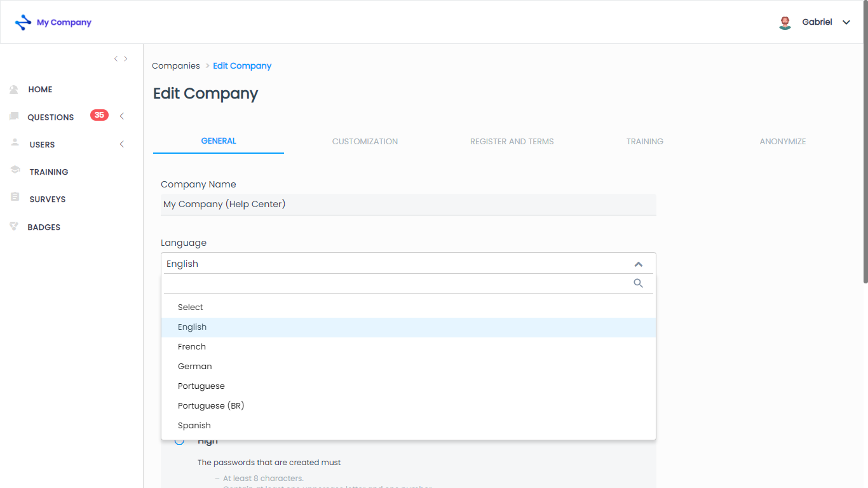Screen dimensions: 868x488
Task: Expand the Users submenu chevron
Action: click(x=122, y=144)
